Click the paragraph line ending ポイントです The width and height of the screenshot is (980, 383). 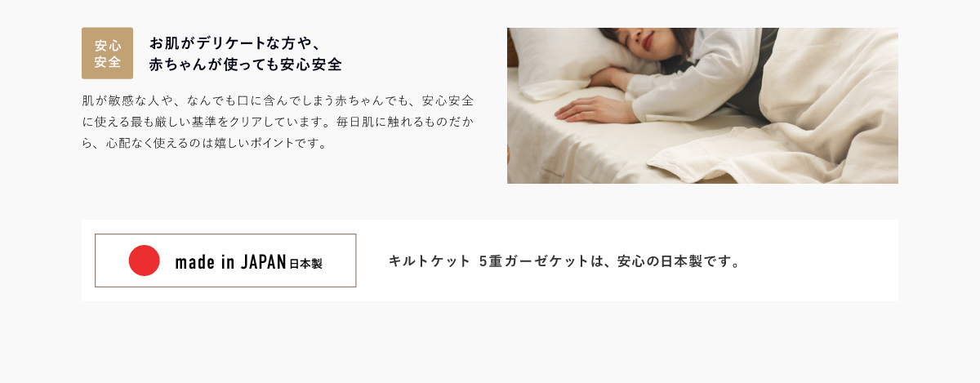point(204,144)
